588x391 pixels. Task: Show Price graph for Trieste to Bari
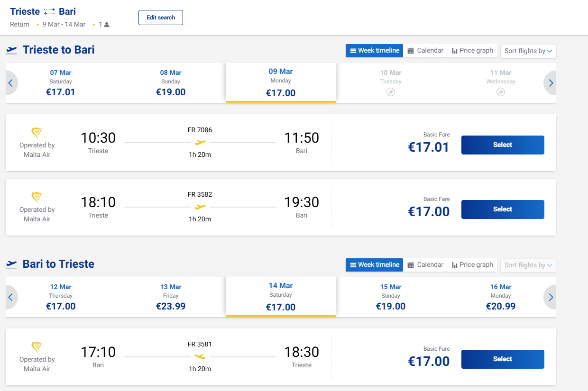(472, 51)
